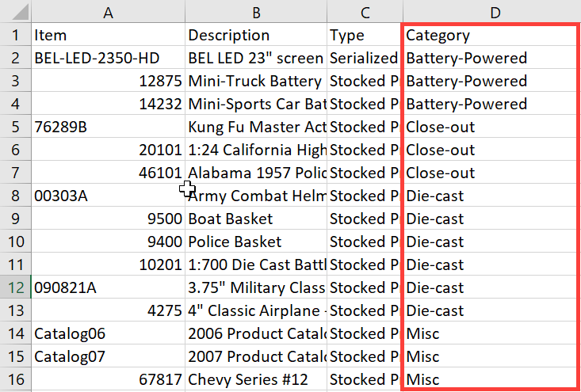Select row 12 header
Image resolution: width=581 pixels, height=392 pixels.
tap(15, 287)
